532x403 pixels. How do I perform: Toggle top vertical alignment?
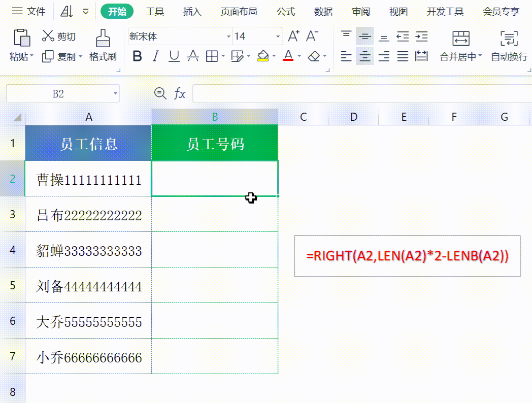[346, 35]
